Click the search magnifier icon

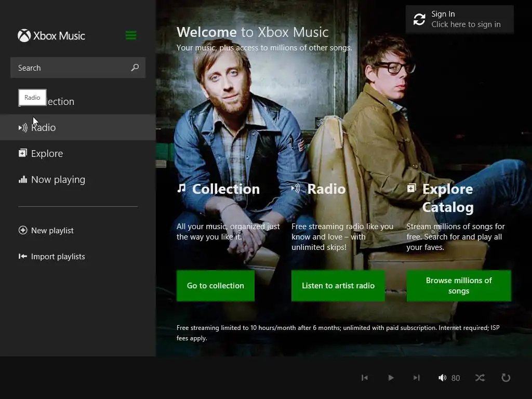pos(135,68)
